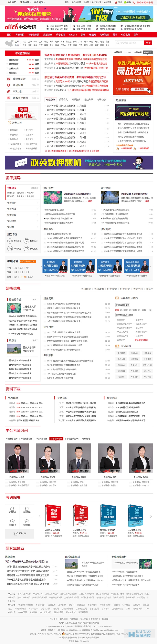The width and height of the screenshot is (157, 644).
Task: Open the 专硕图书 category icon
Action: [27, 521]
